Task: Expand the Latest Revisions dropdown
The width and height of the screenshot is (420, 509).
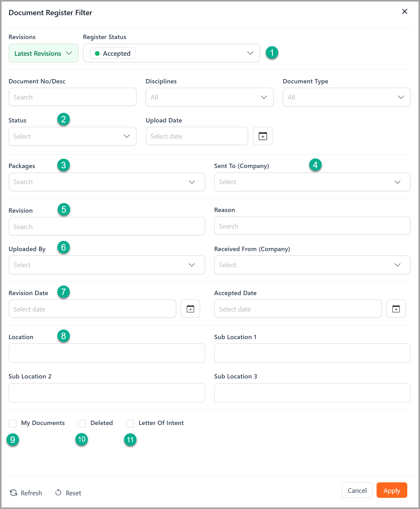Action: click(43, 53)
